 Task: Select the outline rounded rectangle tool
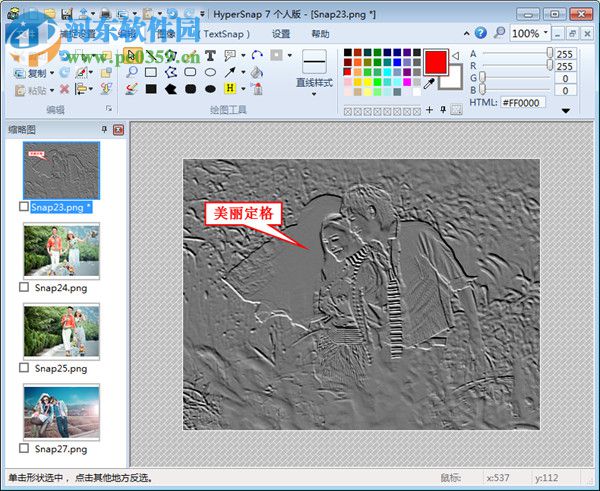[190, 72]
